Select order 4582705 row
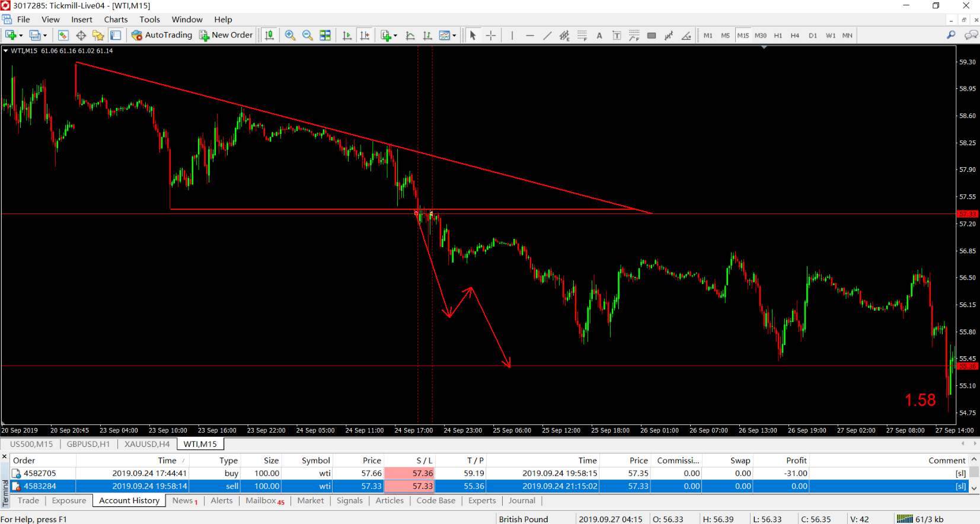This screenshot has width=980, height=524. pos(489,473)
